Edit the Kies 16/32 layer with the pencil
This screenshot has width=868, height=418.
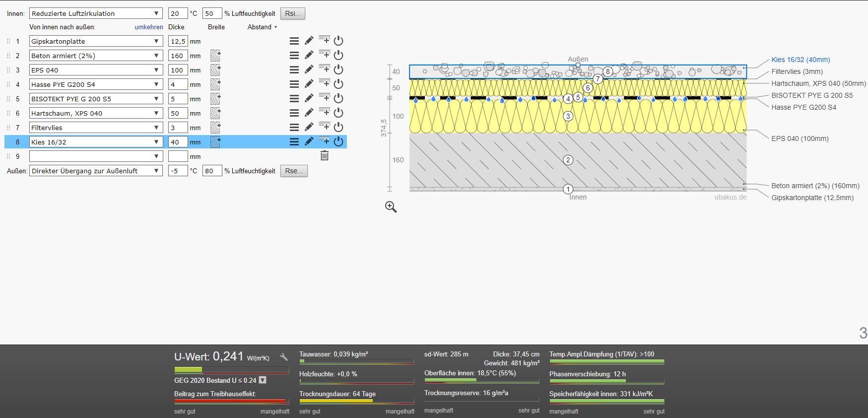pos(309,141)
